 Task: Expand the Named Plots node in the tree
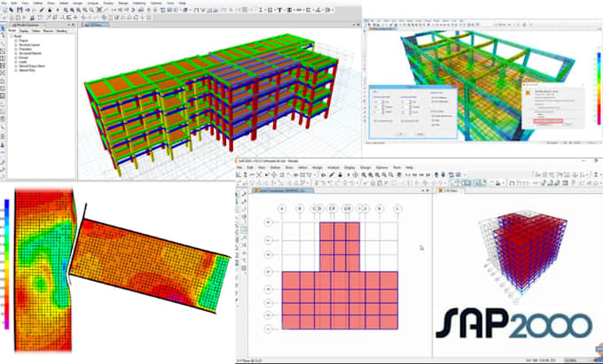click(x=16, y=70)
